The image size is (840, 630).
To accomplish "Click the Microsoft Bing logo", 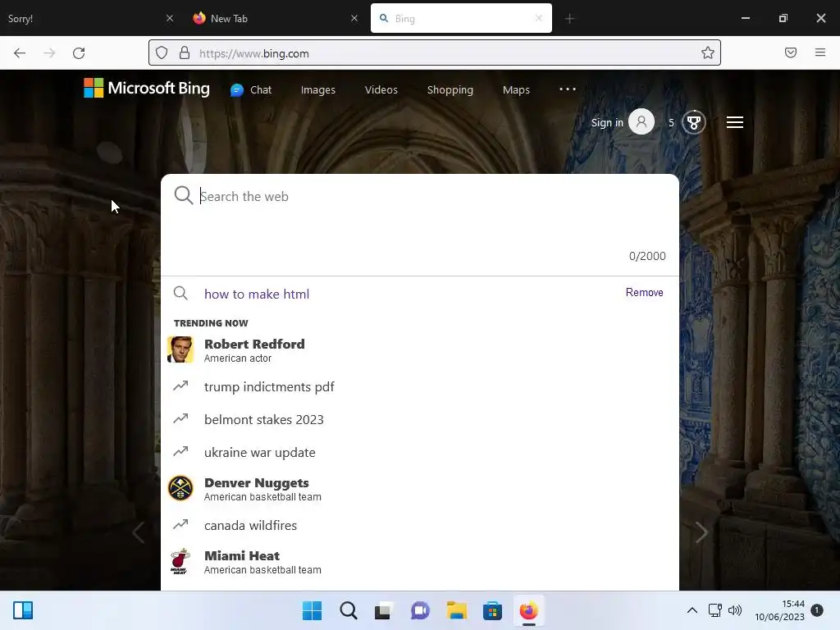I will 147,89.
